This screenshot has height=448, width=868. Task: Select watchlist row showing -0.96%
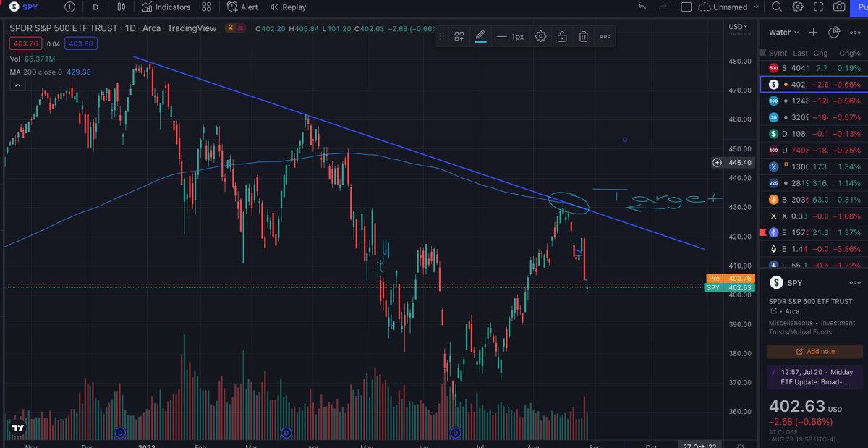[x=814, y=101]
